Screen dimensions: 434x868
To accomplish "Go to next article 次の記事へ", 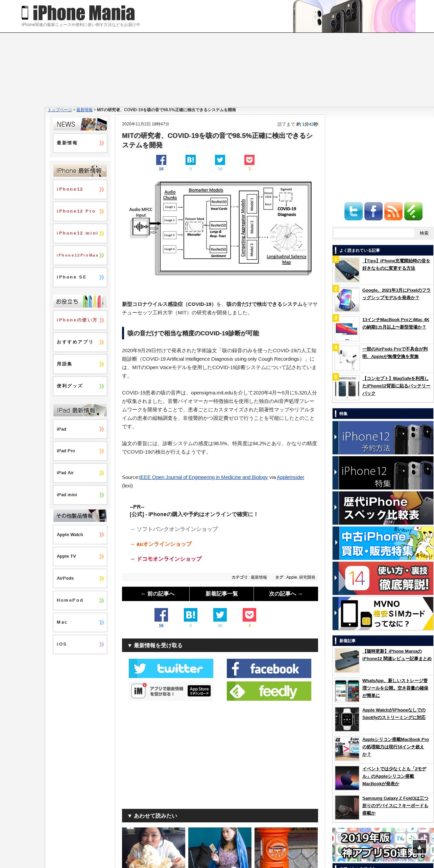I will tap(286, 594).
